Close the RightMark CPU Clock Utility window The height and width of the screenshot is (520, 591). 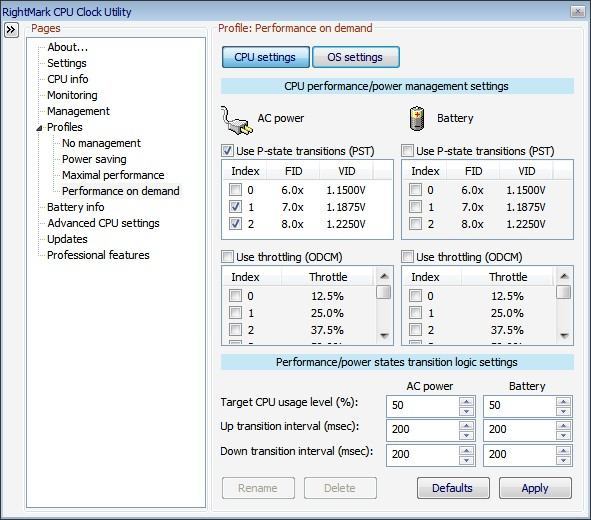[x=577, y=11]
